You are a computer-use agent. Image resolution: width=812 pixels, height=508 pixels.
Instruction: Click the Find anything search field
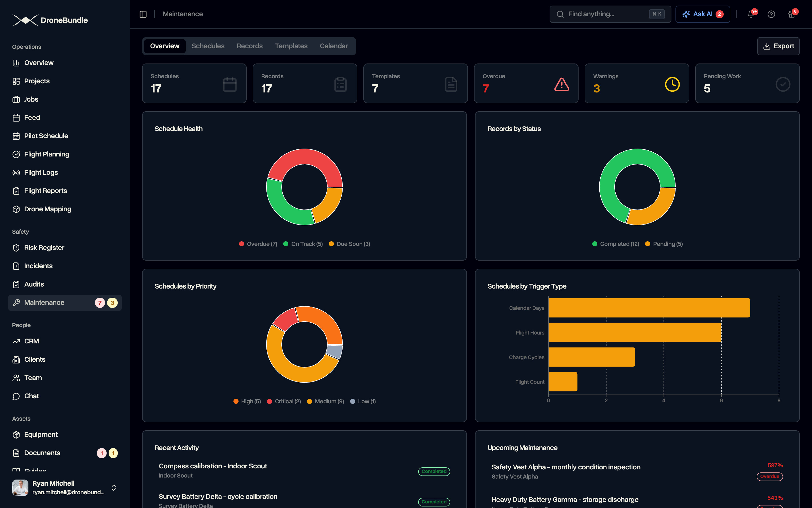[610, 14]
